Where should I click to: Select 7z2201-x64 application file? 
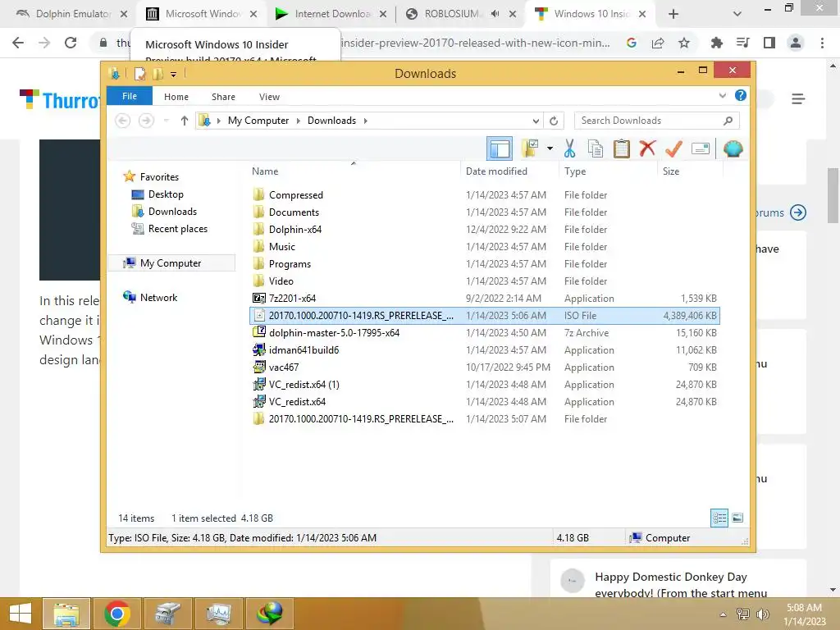pos(292,299)
